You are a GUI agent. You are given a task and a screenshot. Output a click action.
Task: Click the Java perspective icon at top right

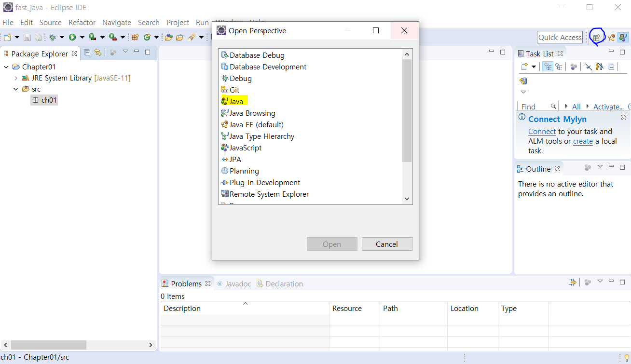click(623, 37)
